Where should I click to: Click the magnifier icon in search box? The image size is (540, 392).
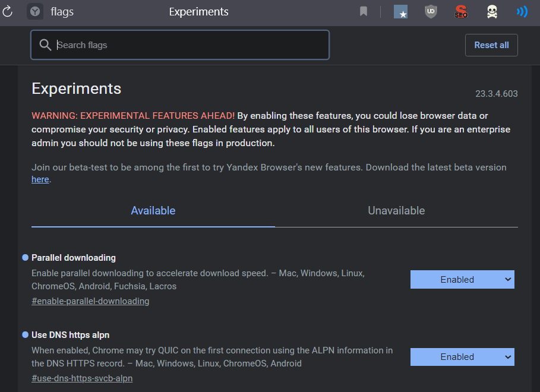pyautogui.click(x=45, y=45)
